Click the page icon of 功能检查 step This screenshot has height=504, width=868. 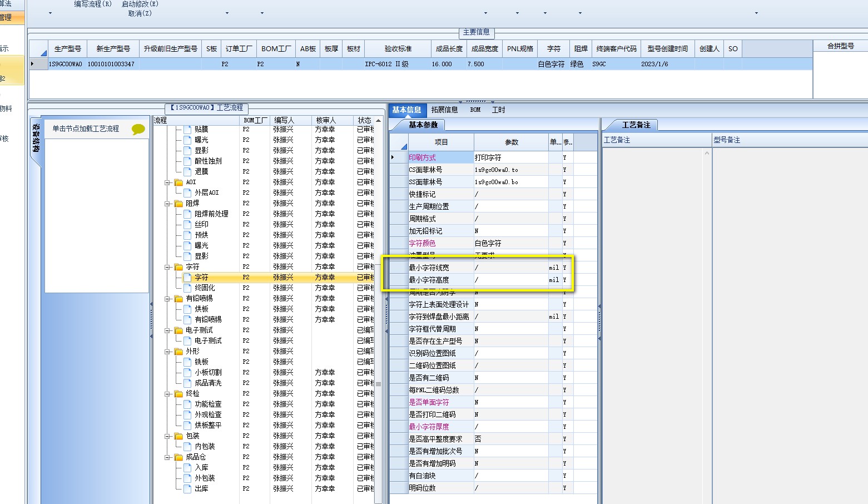[187, 404]
